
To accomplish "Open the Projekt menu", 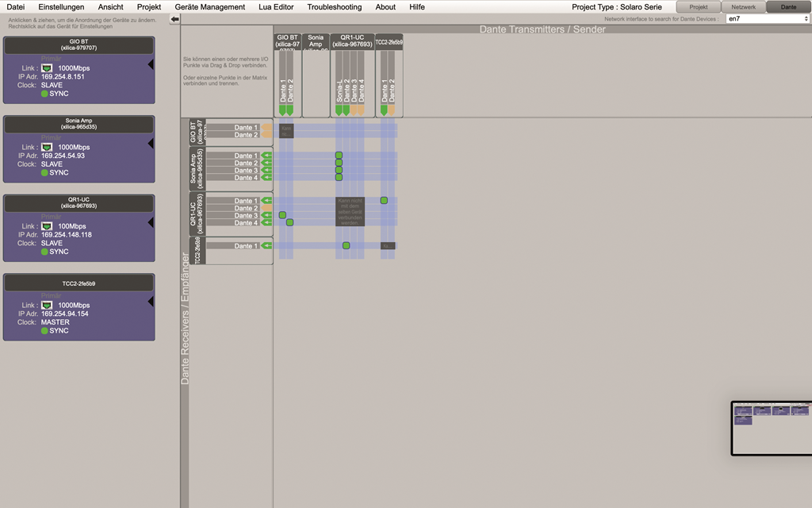I will click(x=149, y=6).
